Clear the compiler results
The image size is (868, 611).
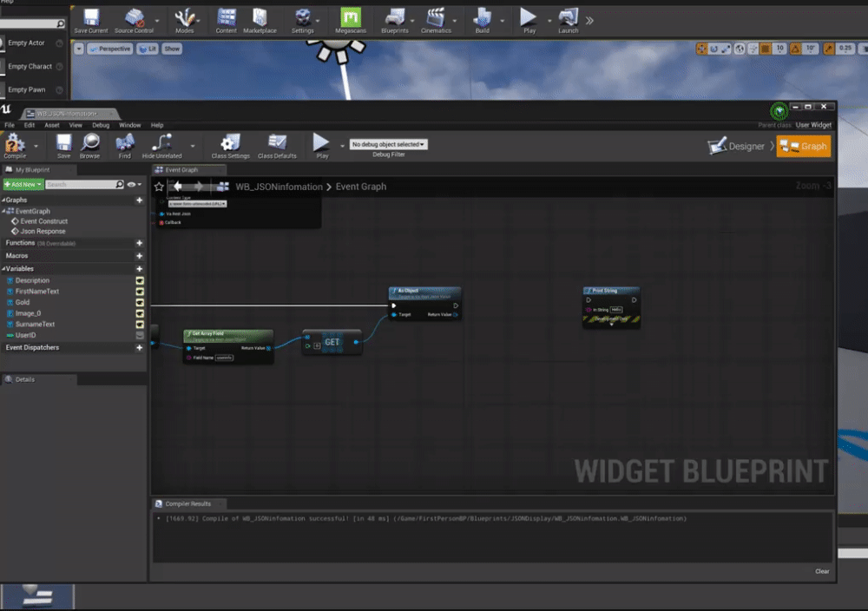(x=822, y=571)
